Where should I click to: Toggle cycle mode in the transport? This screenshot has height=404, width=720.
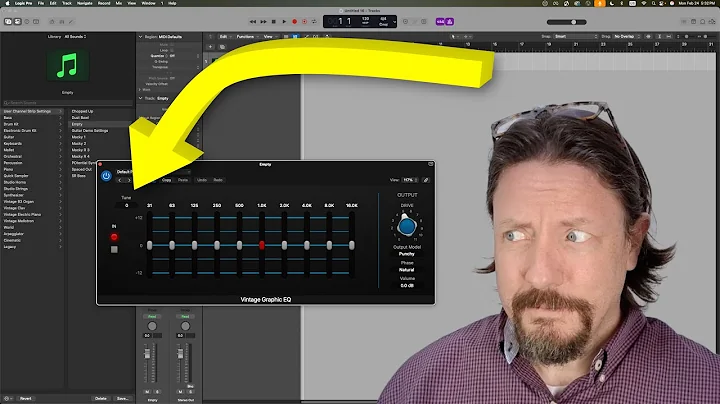pyautogui.click(x=314, y=22)
